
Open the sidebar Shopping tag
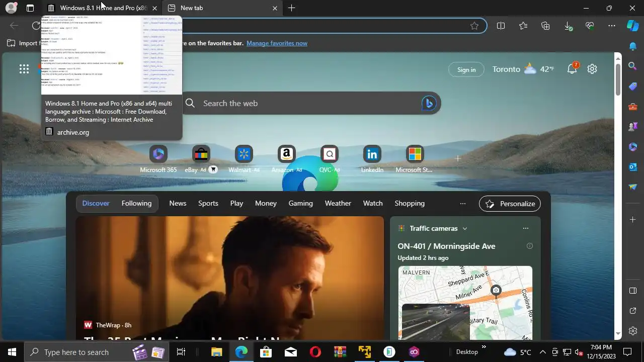(633, 86)
